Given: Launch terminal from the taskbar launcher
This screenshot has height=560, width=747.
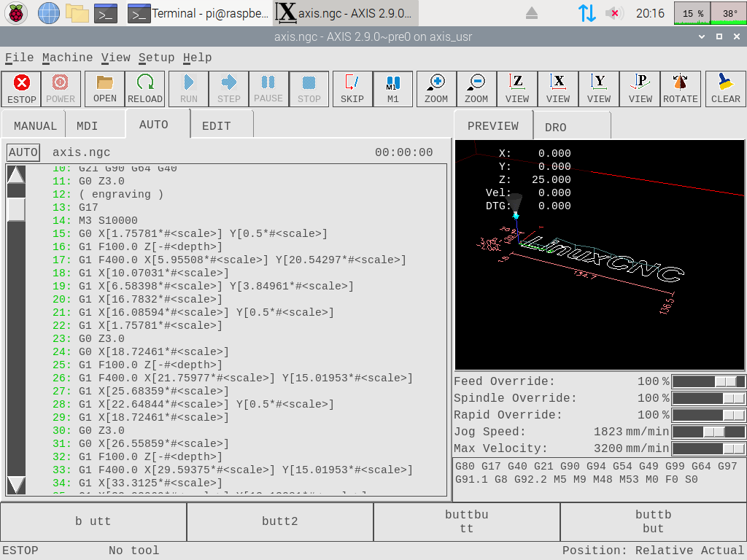Looking at the screenshot, I should (x=106, y=13).
